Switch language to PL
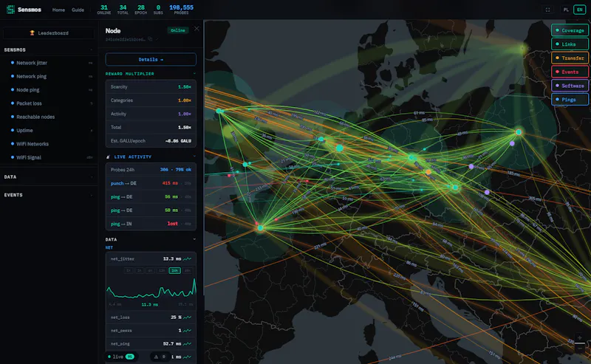591x364 pixels. pos(566,10)
